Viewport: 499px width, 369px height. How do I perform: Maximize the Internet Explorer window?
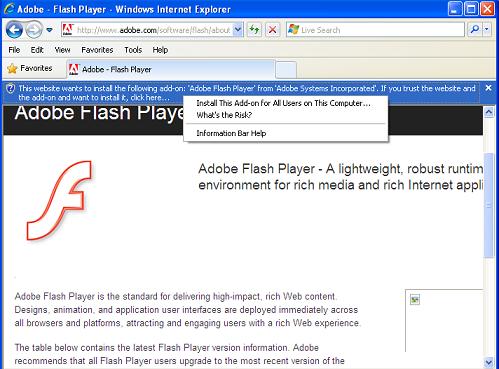click(x=471, y=9)
